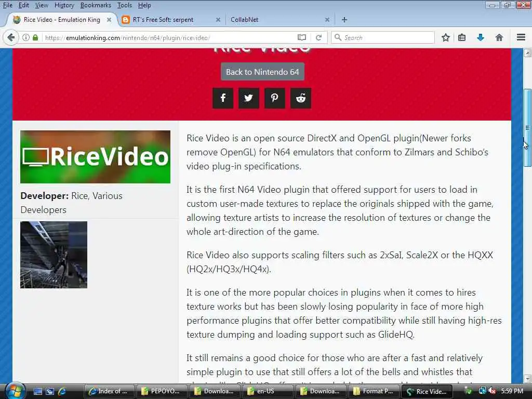Show bookmarks list icon
Screen dimensions: 532x399
(x=462, y=37)
